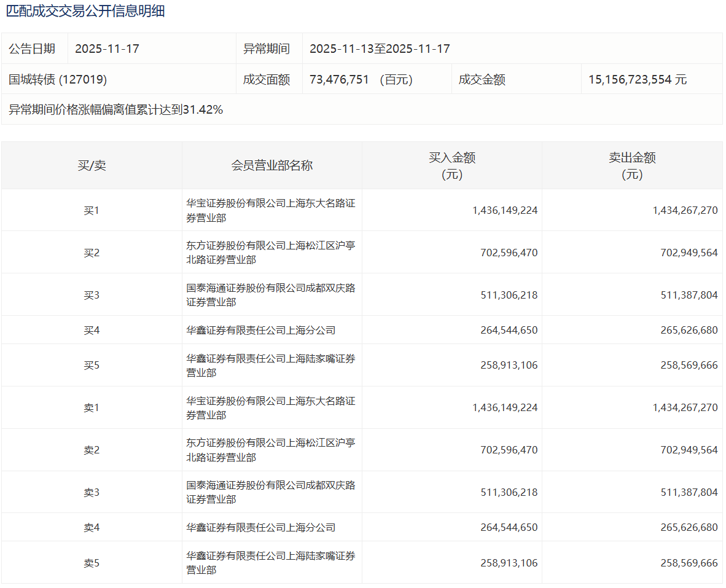Select the 成交面额 label
Image resolution: width=726 pixels, height=588 pixels.
267,80
